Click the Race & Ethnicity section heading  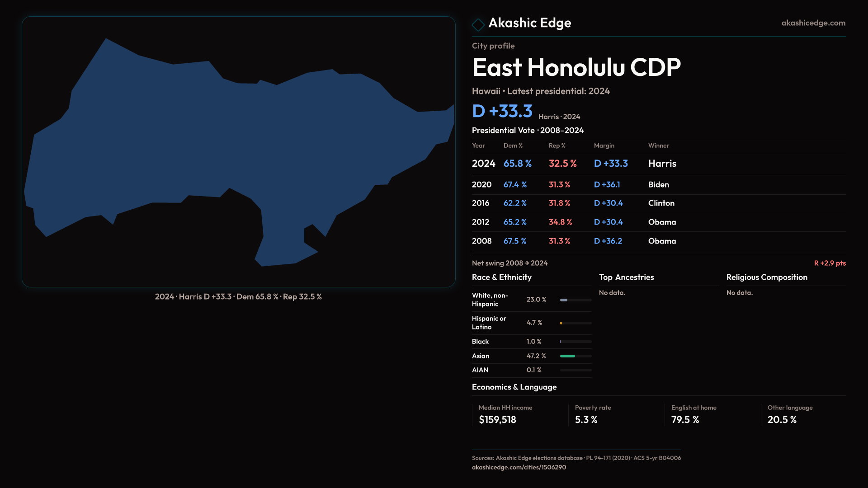coord(501,277)
